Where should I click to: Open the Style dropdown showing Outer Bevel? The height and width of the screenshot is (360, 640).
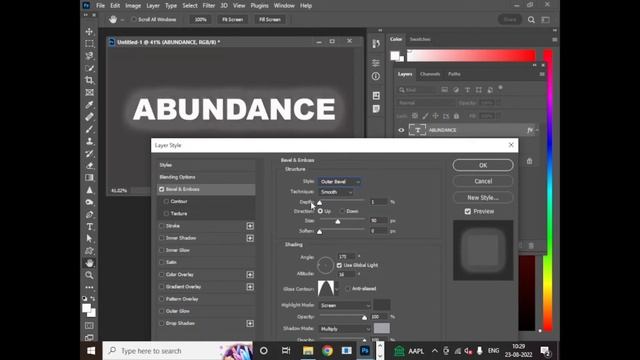(340, 182)
